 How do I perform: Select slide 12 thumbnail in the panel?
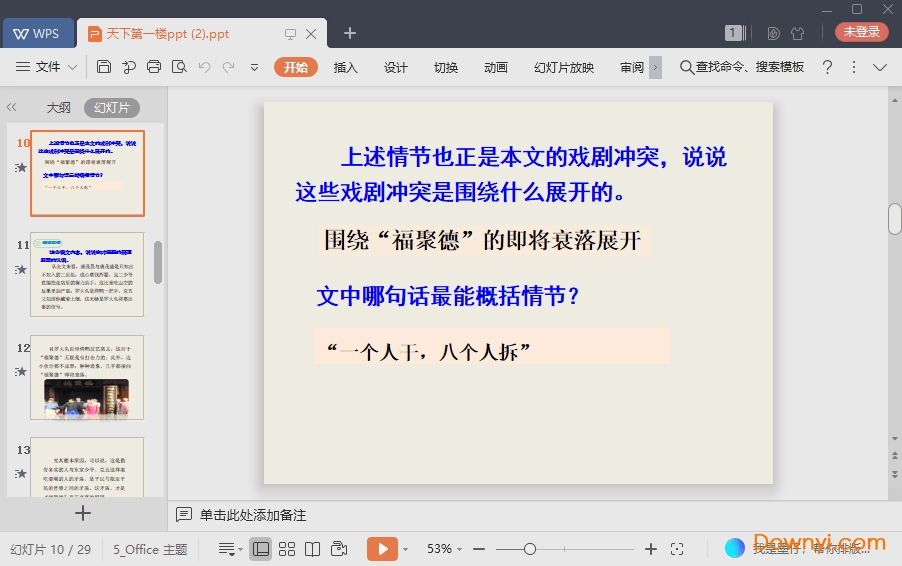point(87,376)
